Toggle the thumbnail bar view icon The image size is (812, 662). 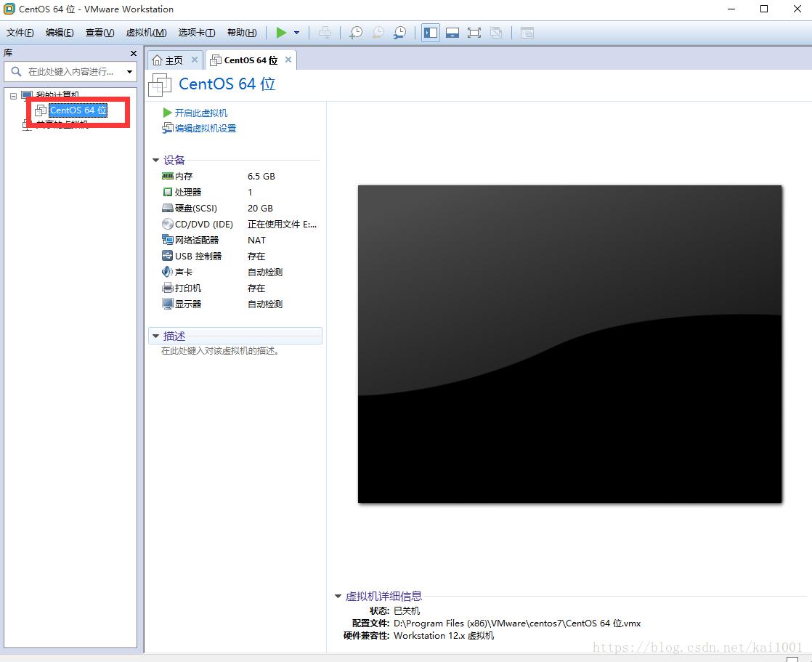click(x=452, y=33)
